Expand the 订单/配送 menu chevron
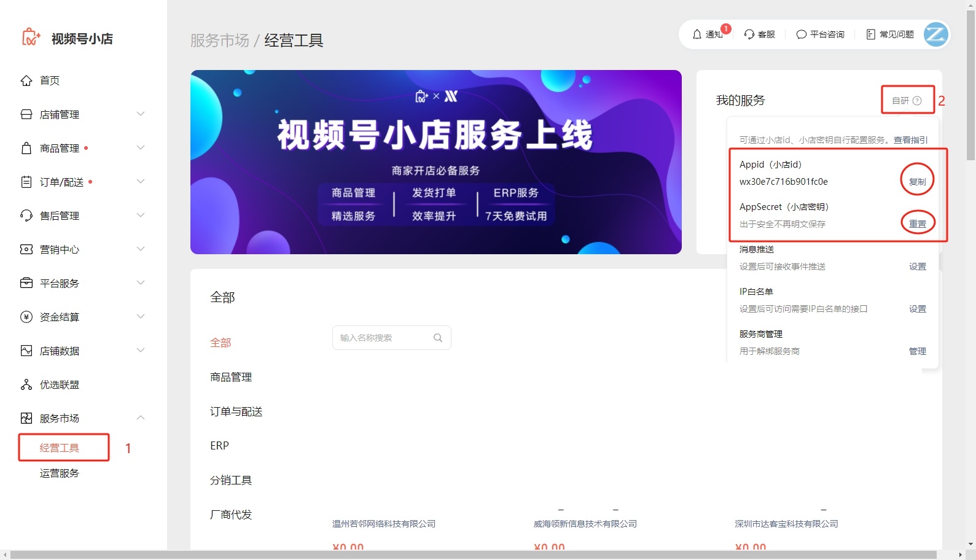976x560 pixels. [x=141, y=181]
